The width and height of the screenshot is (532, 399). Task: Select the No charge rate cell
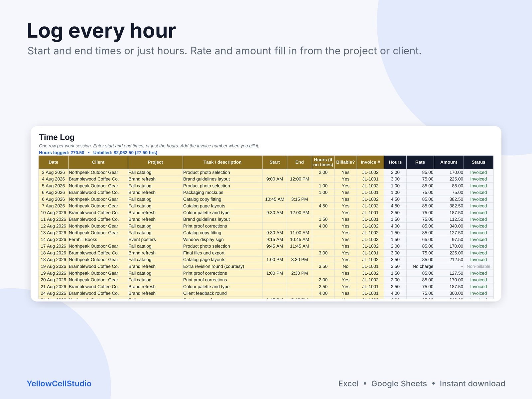(x=420, y=266)
